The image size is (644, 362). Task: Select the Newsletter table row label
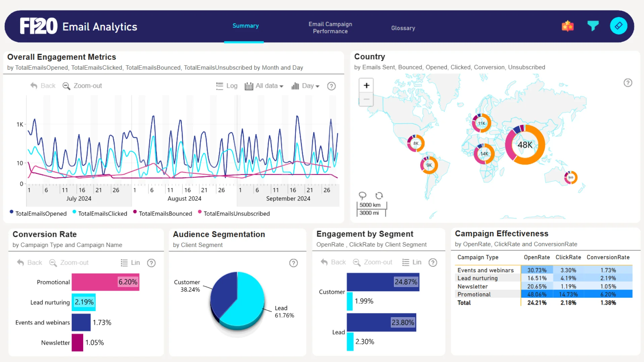472,287
